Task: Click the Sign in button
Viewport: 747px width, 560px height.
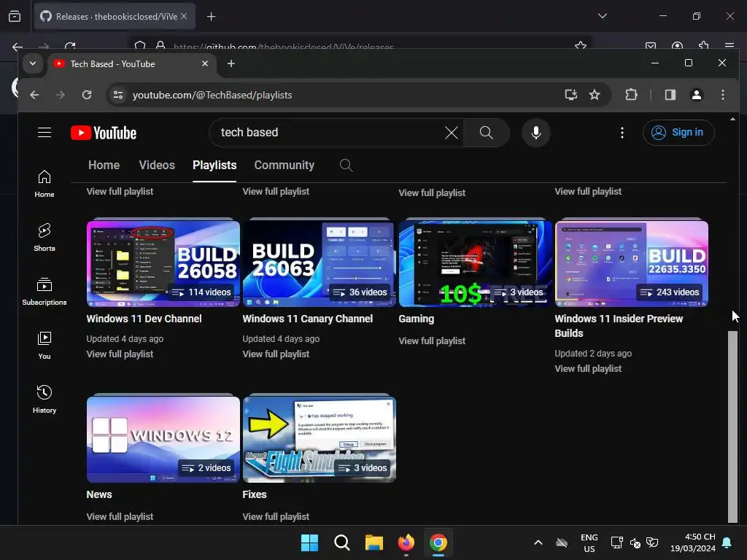Action: 678,133
